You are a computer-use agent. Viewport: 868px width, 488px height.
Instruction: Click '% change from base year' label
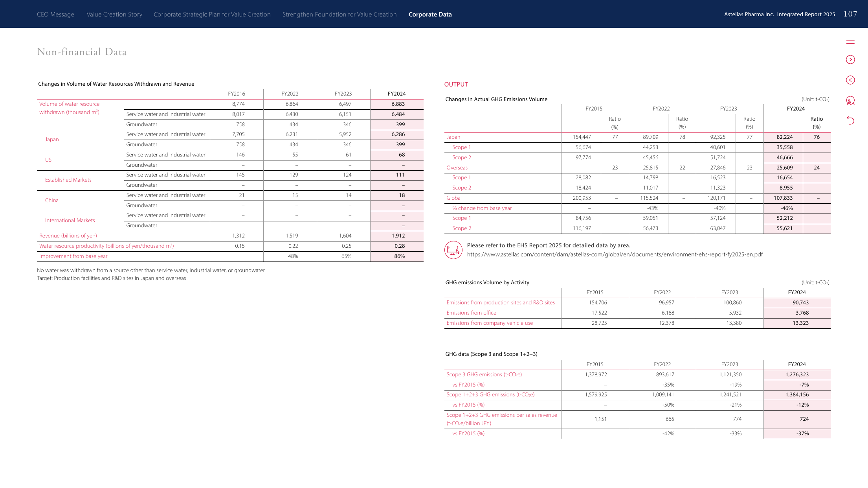[482, 208]
